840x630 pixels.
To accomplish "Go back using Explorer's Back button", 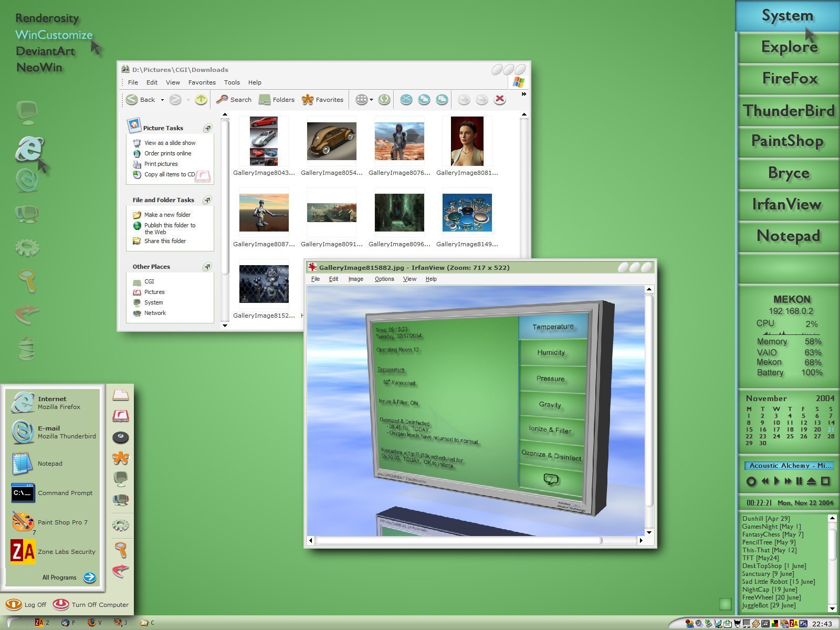I will [141, 99].
